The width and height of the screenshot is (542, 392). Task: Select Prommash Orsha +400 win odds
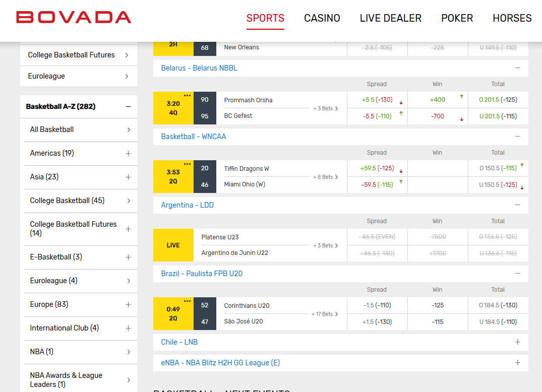click(x=437, y=100)
